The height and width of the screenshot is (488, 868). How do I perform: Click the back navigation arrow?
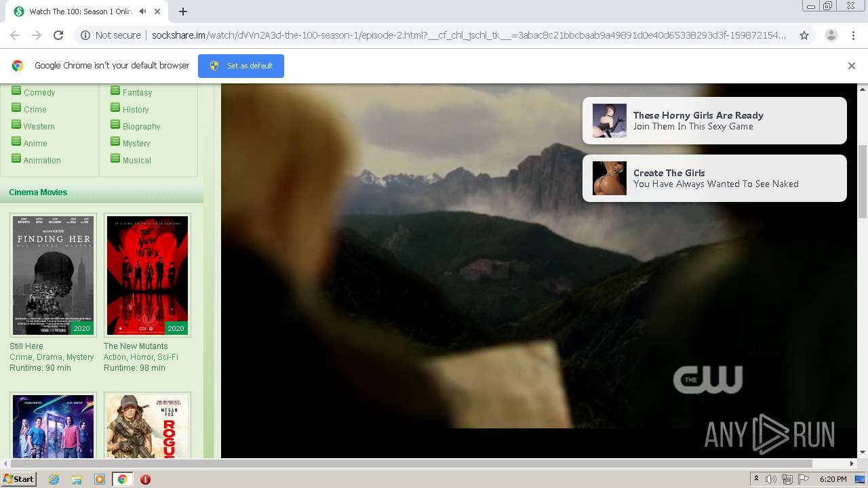15,35
